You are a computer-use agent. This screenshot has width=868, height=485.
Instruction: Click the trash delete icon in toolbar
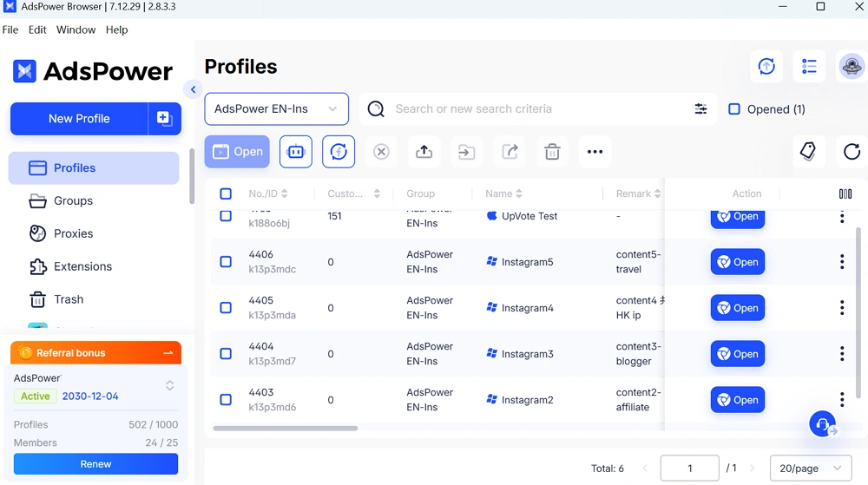[552, 152]
